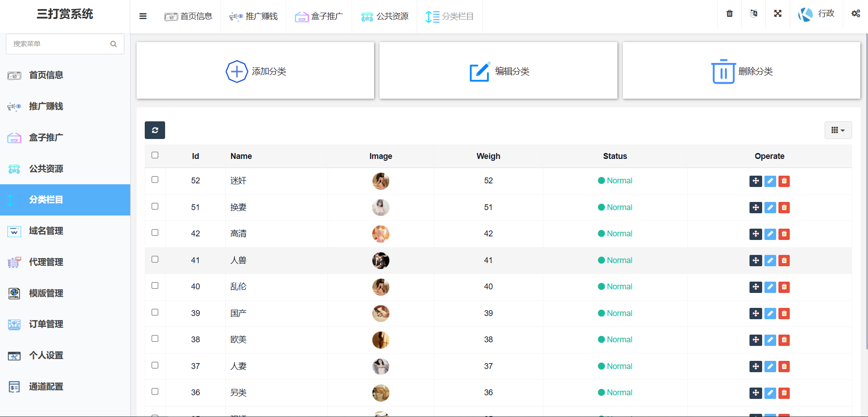Click the 删除分类 button
Image resolution: width=868 pixels, height=417 pixels.
(741, 71)
